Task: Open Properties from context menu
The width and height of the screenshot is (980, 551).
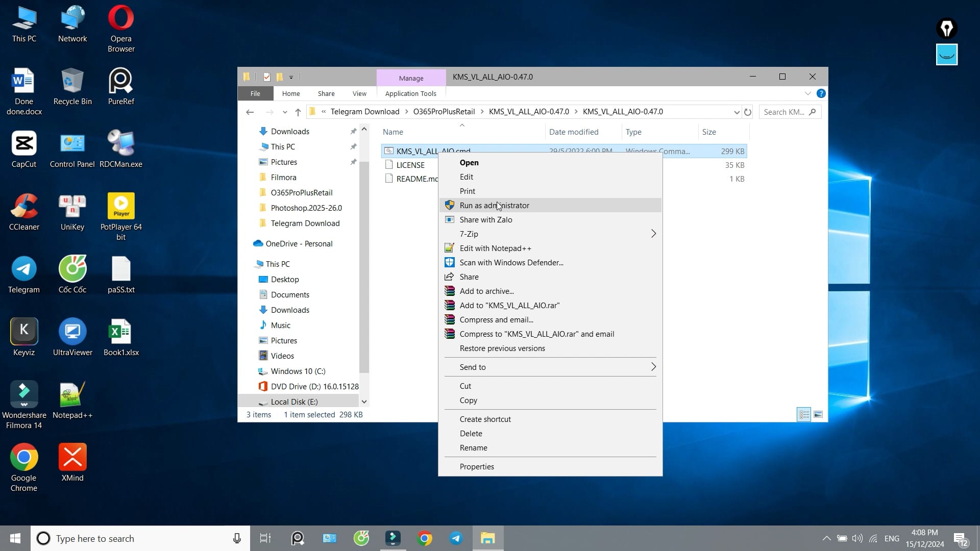Action: coord(550,466)
